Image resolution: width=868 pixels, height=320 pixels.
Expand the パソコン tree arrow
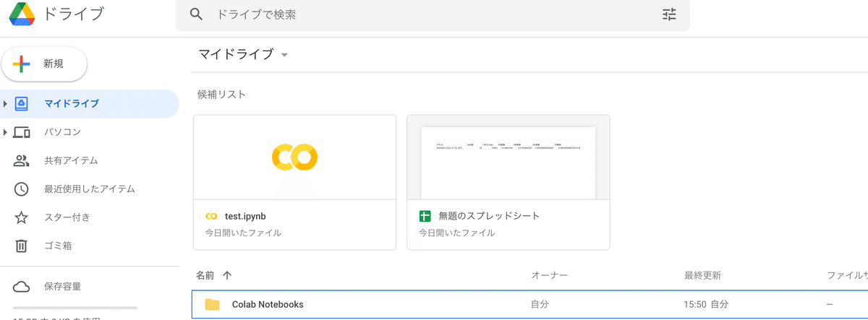tap(6, 132)
